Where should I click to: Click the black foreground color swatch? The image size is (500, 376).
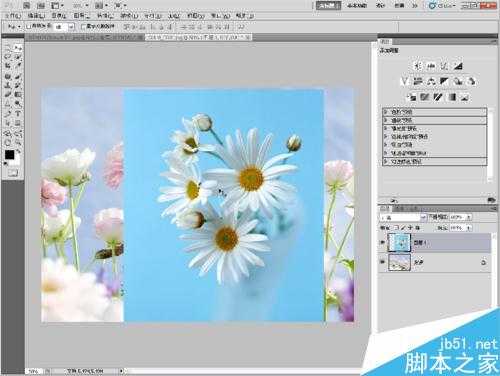[x=9, y=155]
